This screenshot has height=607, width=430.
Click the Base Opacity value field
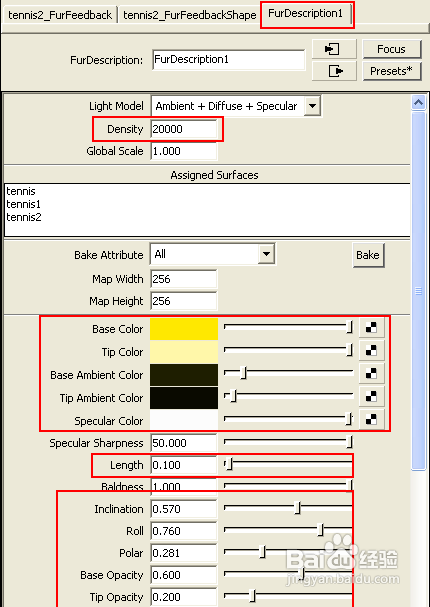point(183,575)
